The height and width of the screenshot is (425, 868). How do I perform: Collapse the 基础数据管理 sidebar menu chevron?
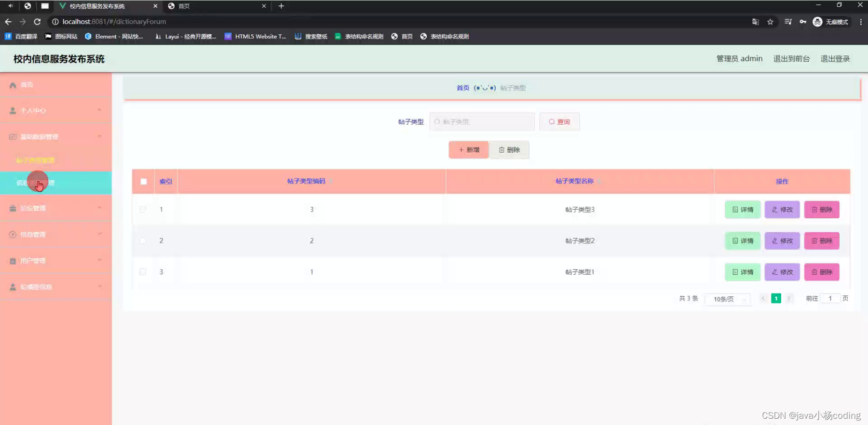[100, 136]
